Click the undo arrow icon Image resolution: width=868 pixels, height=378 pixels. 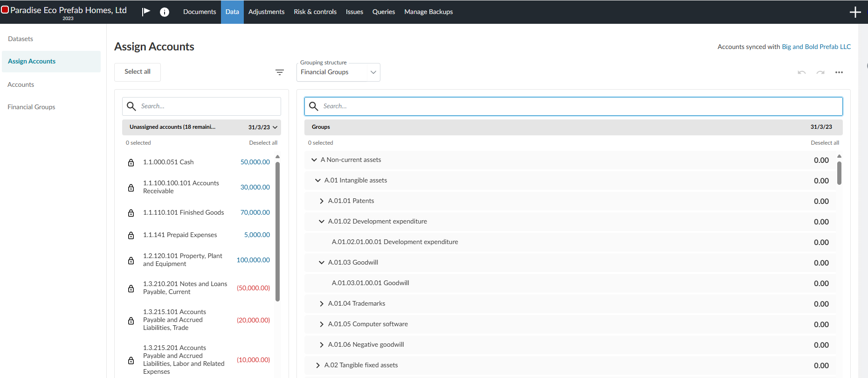pos(802,72)
